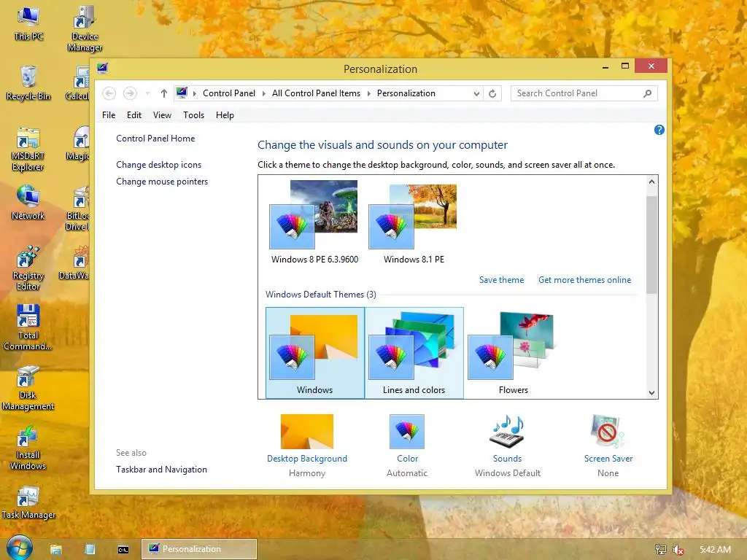Screen dimensions: 747x560
Task: Go up one level arrow
Action: click(164, 94)
